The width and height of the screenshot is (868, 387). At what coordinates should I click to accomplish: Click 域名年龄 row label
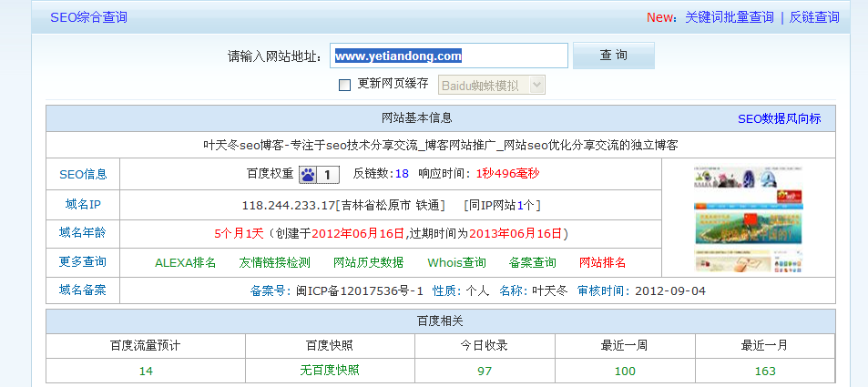pos(83,232)
